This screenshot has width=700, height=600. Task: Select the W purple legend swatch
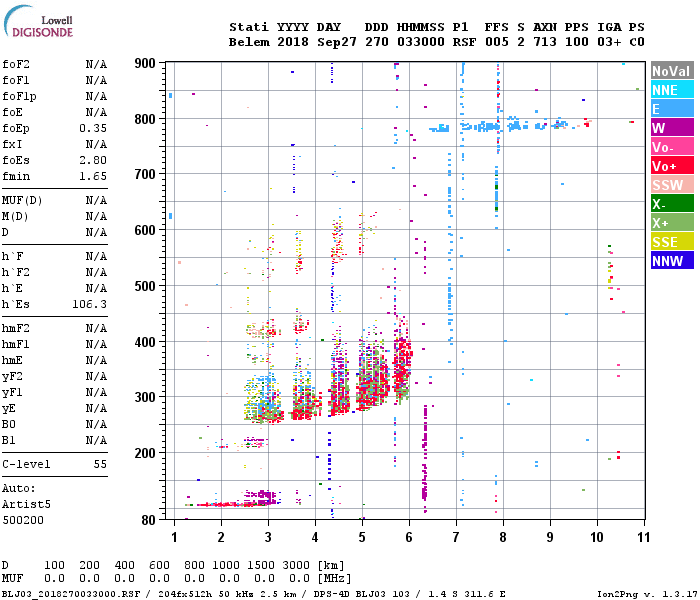coord(672,128)
